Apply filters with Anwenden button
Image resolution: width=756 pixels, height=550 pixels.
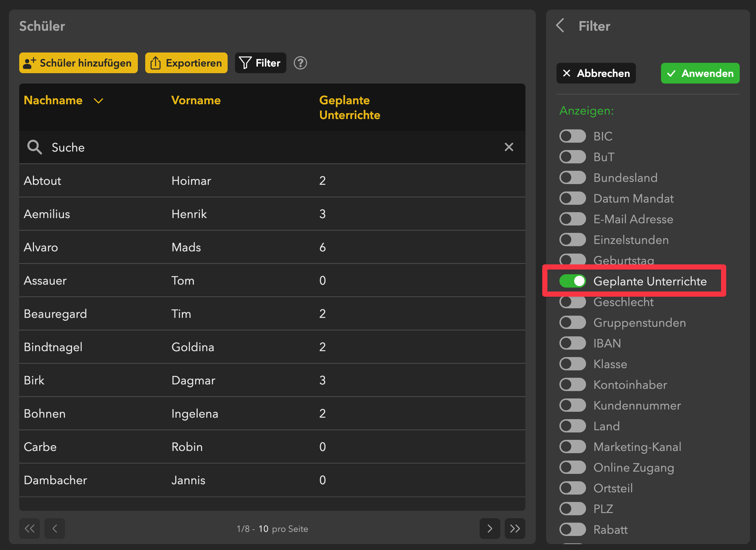(700, 73)
